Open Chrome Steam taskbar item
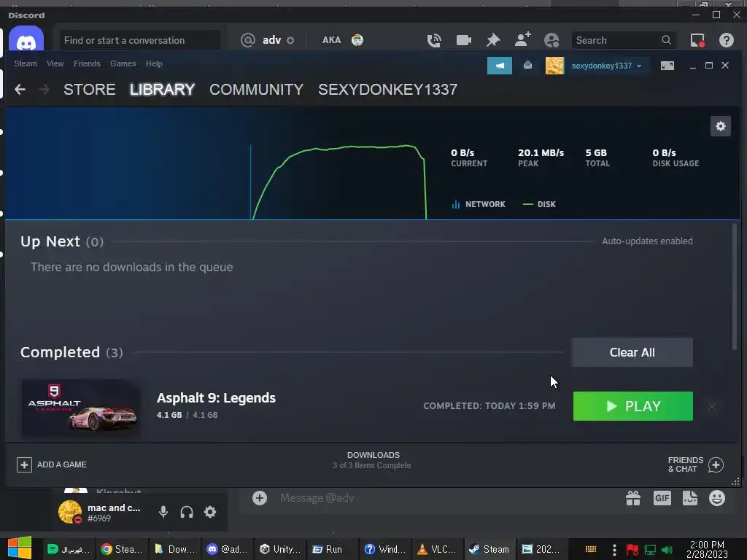The width and height of the screenshot is (747, 560). pos(122,549)
